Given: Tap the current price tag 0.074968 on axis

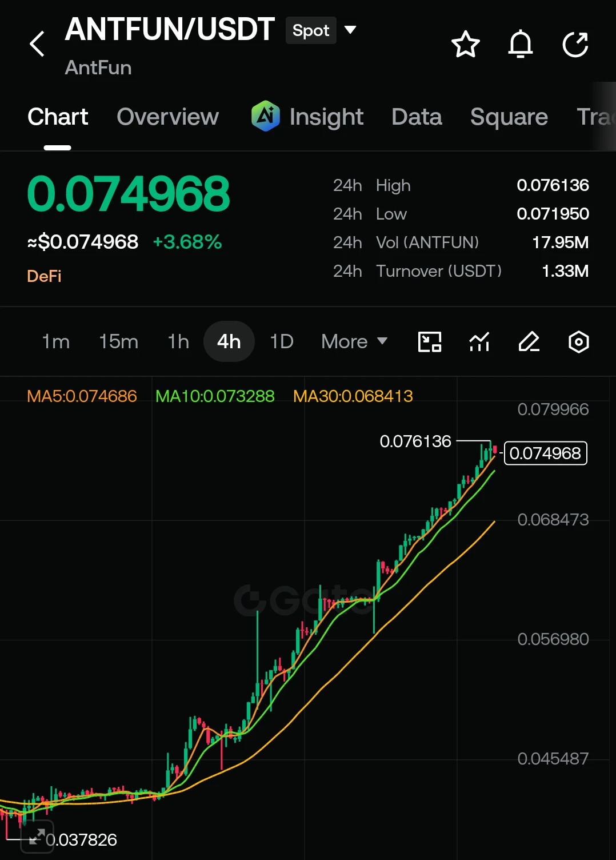Looking at the screenshot, I should pyautogui.click(x=545, y=453).
